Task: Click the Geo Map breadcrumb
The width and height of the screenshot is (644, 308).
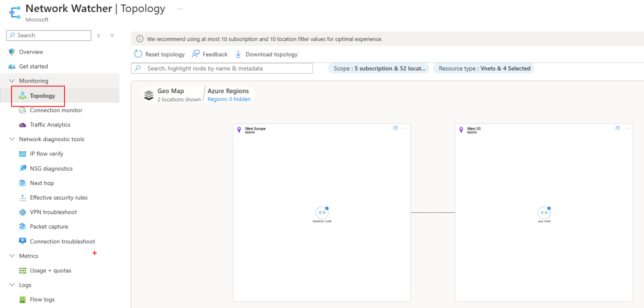Action: tap(171, 91)
